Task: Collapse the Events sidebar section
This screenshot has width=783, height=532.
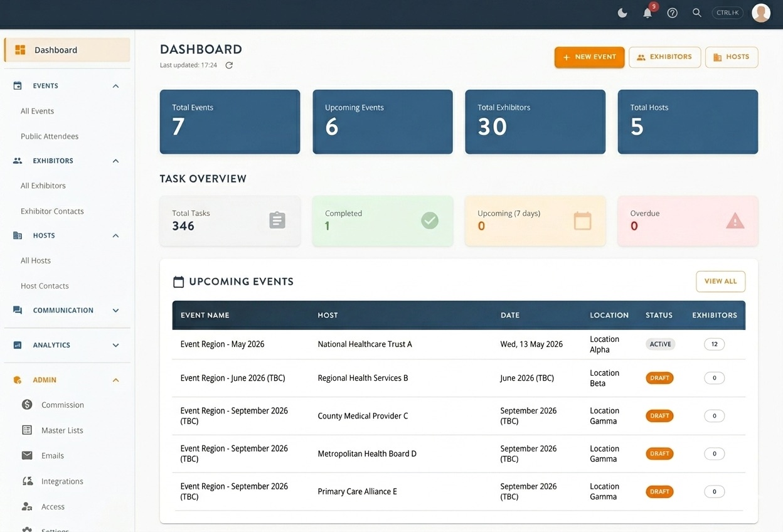Action: pos(115,86)
